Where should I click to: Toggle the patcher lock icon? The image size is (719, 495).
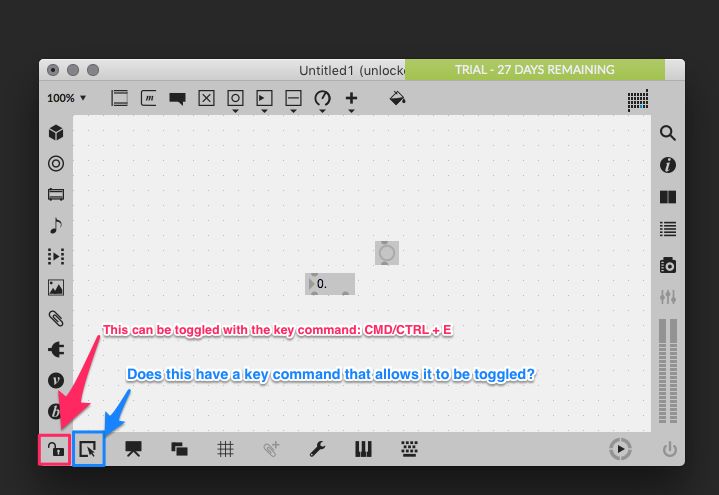coord(55,449)
